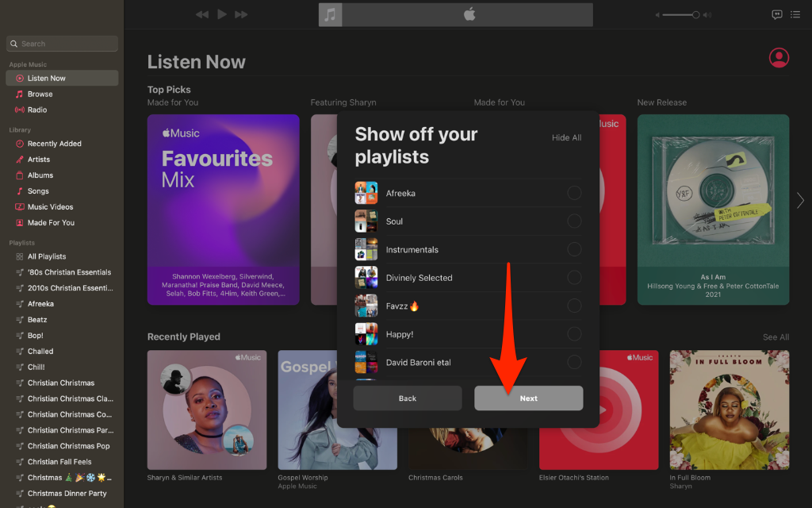The width and height of the screenshot is (812, 508).
Task: Open the lyrics speech bubble icon
Action: 777,14
